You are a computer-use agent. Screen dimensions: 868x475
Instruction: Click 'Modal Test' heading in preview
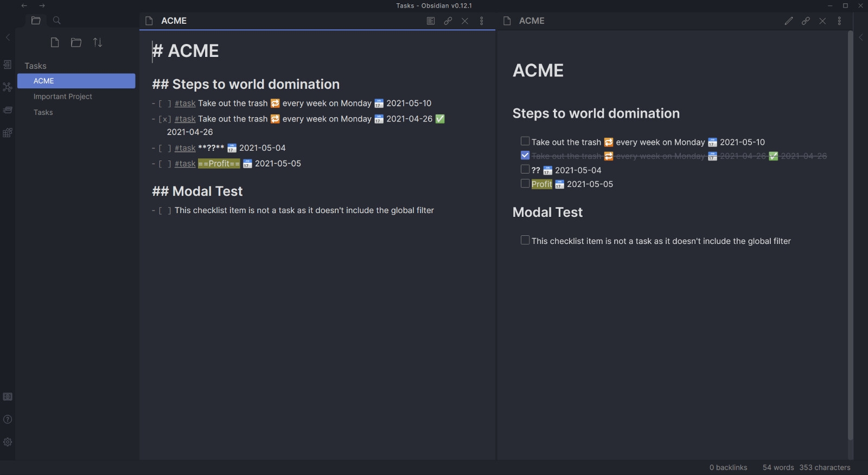pyautogui.click(x=547, y=212)
